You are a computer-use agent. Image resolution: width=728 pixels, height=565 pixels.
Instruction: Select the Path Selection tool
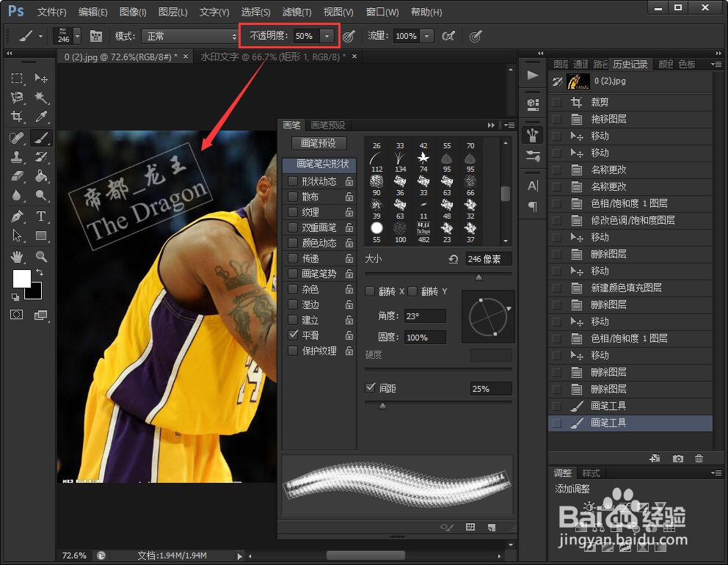[17, 236]
